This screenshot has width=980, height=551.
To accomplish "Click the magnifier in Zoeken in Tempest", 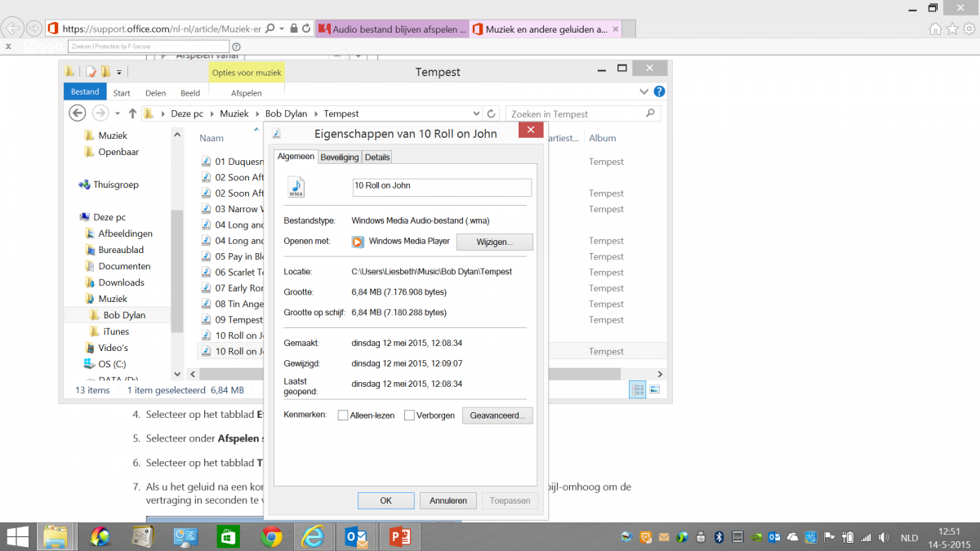I will (x=650, y=113).
